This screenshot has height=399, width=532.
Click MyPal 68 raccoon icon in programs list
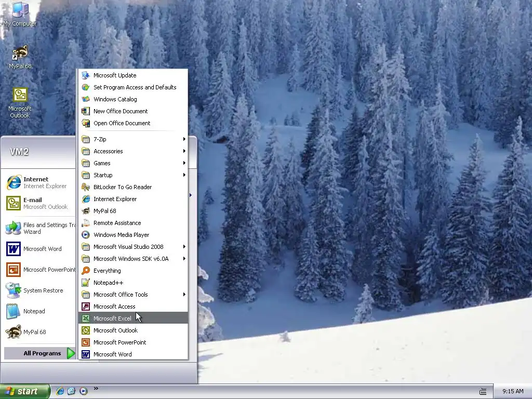(x=86, y=211)
